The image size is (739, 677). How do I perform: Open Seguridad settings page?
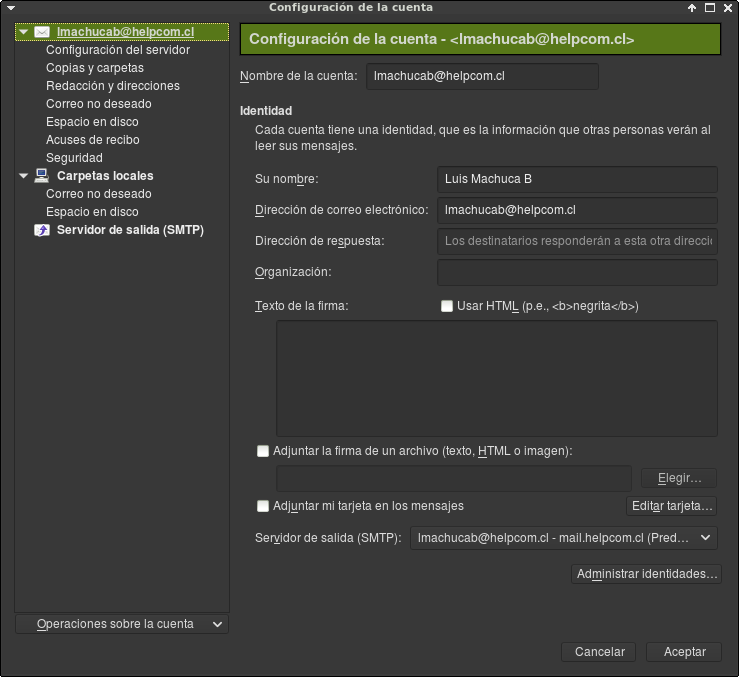point(74,158)
